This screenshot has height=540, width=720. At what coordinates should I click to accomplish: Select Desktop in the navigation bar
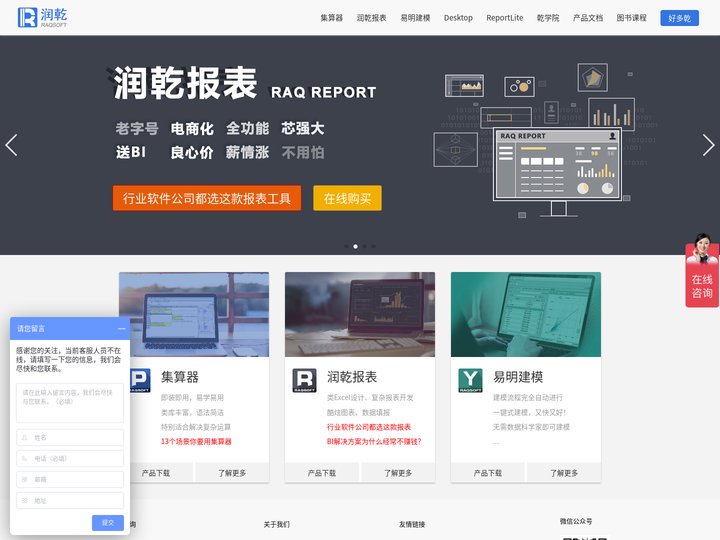click(458, 18)
